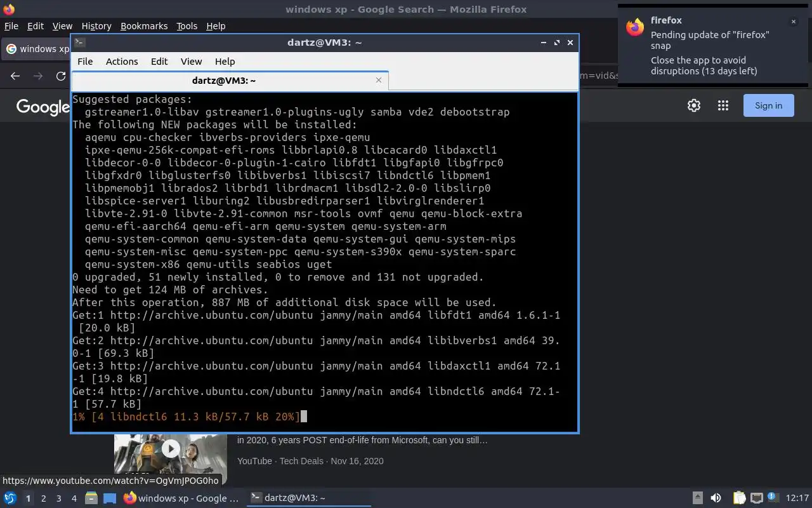The width and height of the screenshot is (812, 508).
Task: Open Firefox History menu
Action: click(x=96, y=26)
